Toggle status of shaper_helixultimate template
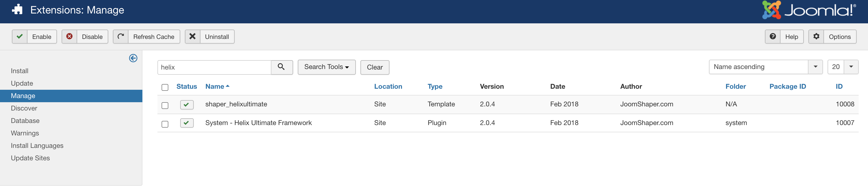This screenshot has width=868, height=193. coord(187,105)
